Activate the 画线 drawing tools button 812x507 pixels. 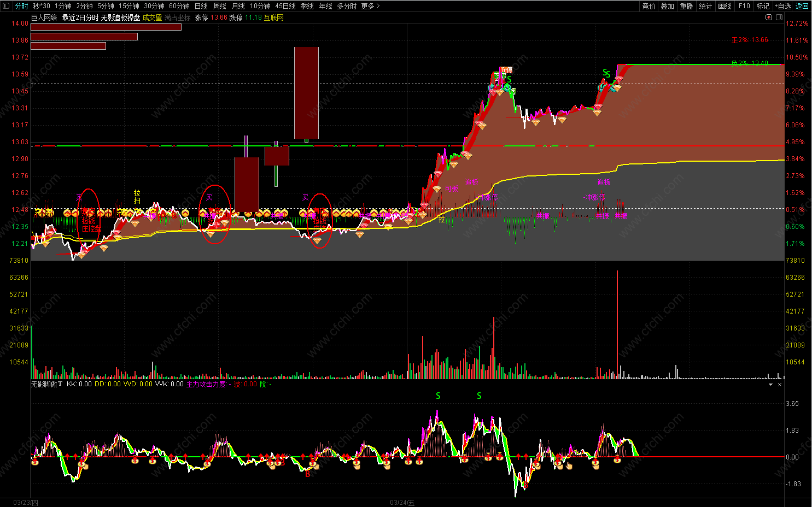click(725, 6)
